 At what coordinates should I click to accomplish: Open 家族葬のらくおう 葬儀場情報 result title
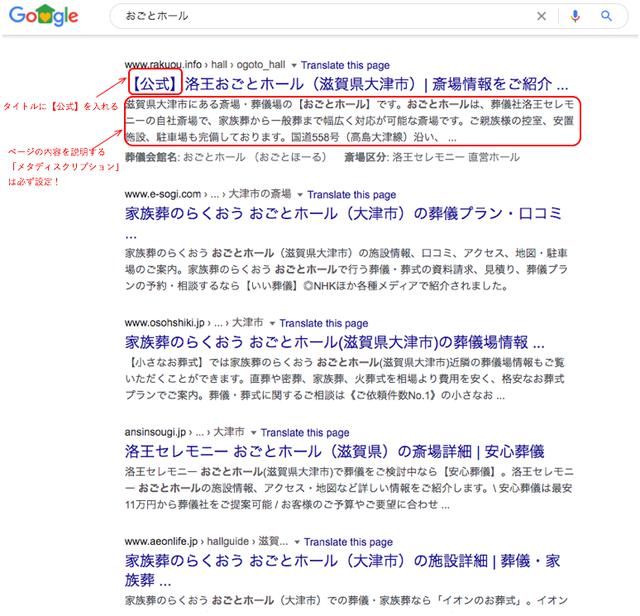point(335,342)
